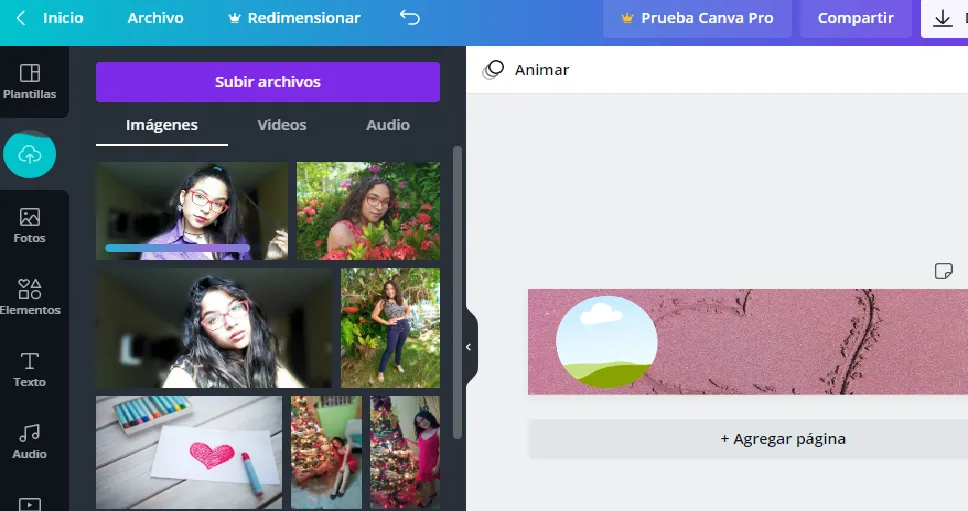Open the Redimensionar option
Screen dimensions: 968x511
294,18
